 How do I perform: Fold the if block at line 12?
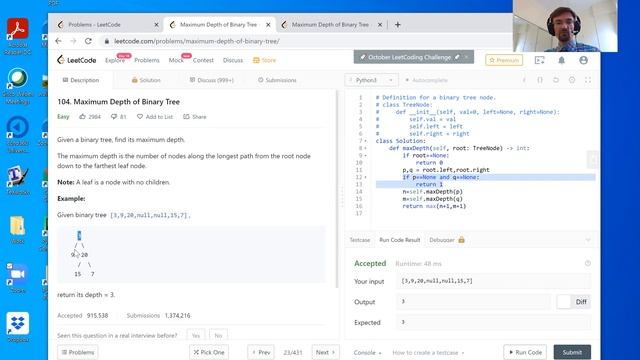[x=365, y=177]
